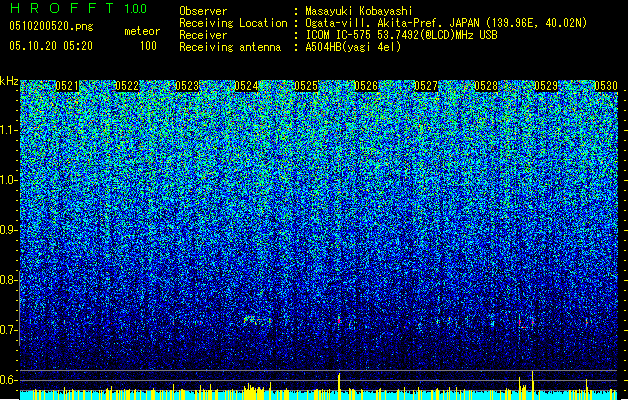Viewport: 629px width, 400px height.
Task: Click the 0523 time marker
Action: [187, 86]
